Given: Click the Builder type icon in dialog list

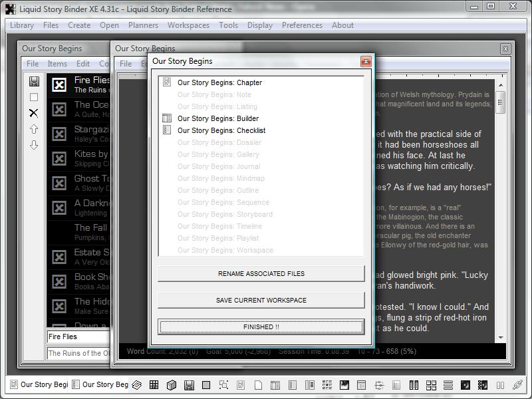Looking at the screenshot, I should [x=168, y=118].
